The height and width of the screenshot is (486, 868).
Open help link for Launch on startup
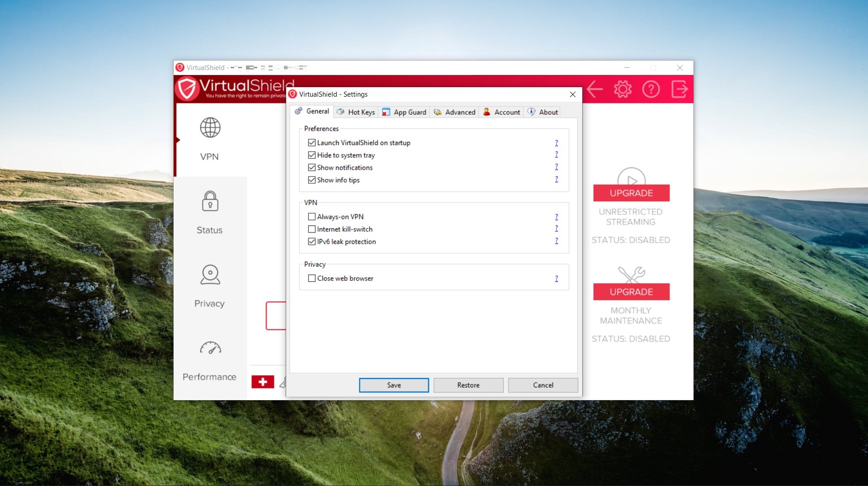pyautogui.click(x=557, y=143)
